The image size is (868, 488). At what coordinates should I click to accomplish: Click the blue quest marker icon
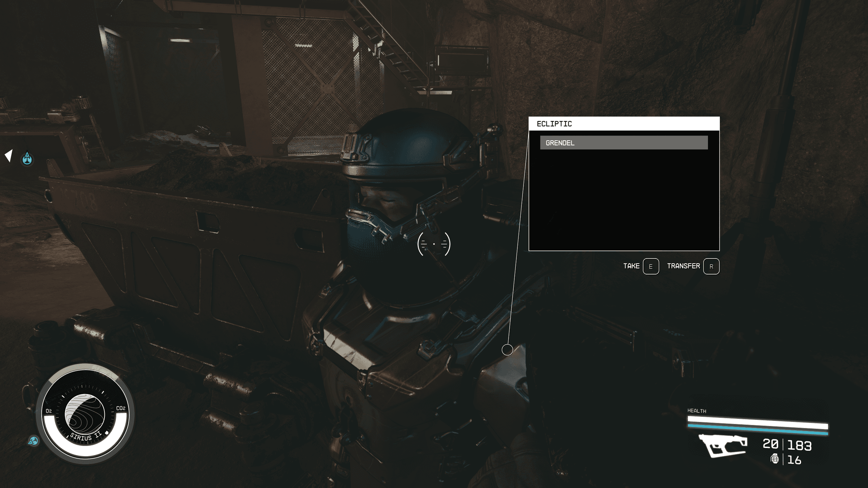27,158
